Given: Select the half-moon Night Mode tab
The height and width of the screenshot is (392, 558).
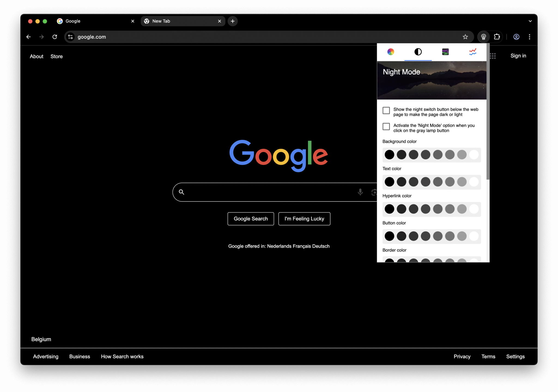Looking at the screenshot, I should pyautogui.click(x=418, y=52).
